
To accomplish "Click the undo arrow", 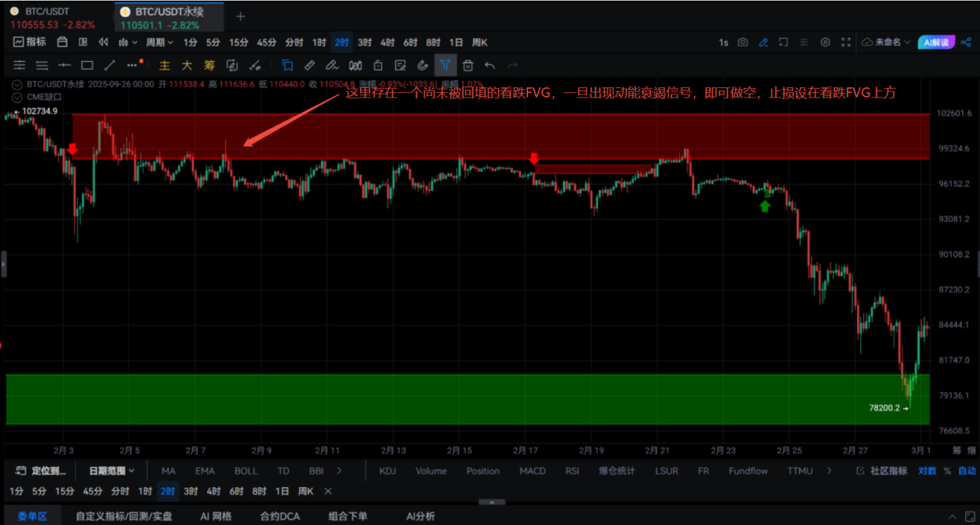I will tap(489, 65).
